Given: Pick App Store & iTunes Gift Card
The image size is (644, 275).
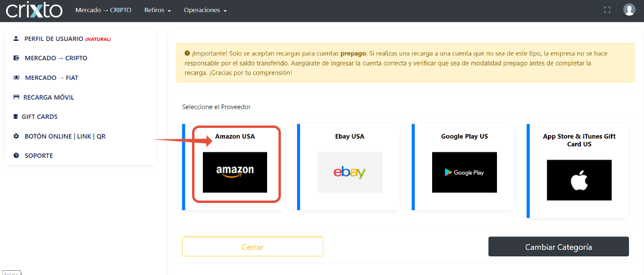Looking at the screenshot, I should coord(579,171).
